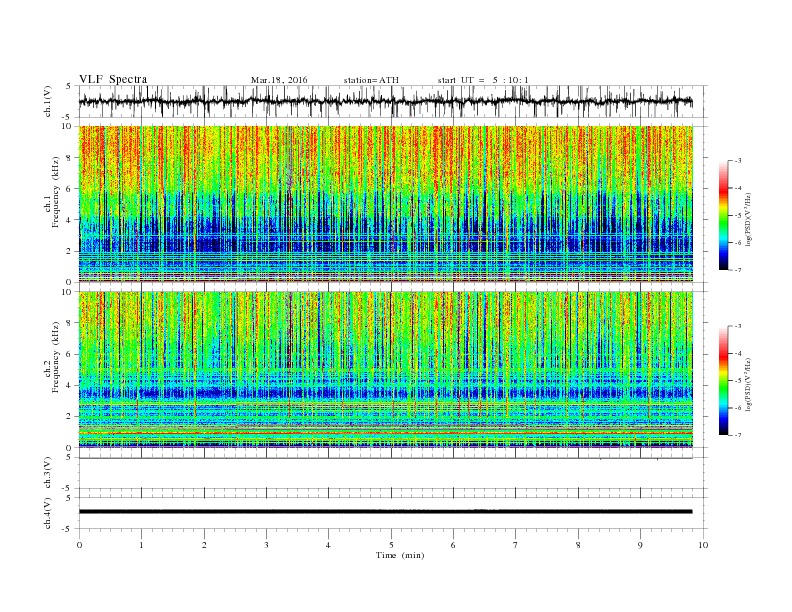Click the ch.1 spectrogram color scale bar
Screen dimensions: 792x612
tap(724, 215)
